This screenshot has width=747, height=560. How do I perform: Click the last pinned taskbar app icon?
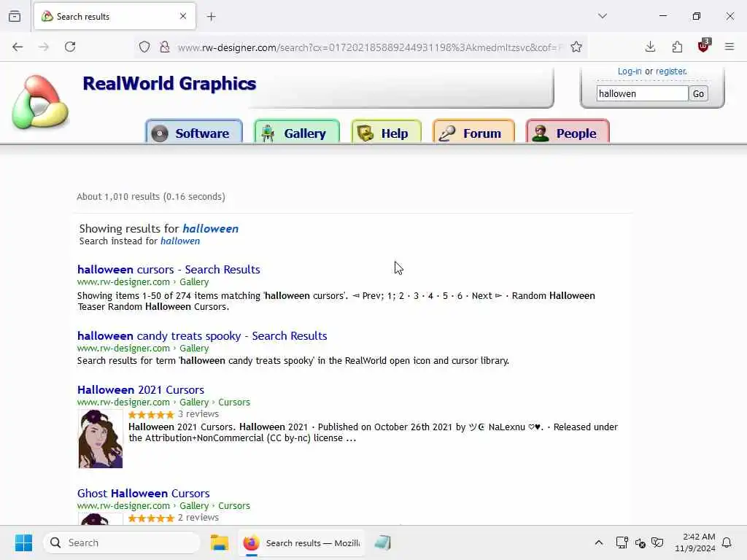click(x=382, y=542)
